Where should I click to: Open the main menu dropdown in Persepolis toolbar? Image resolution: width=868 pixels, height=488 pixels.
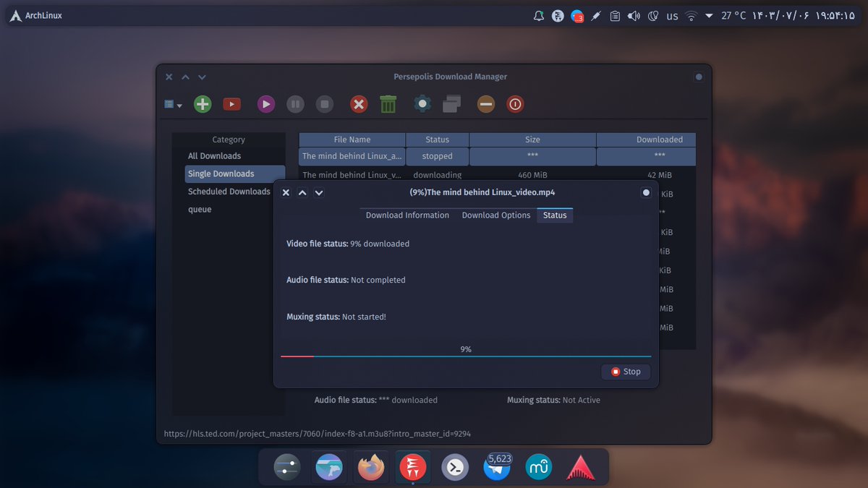coord(173,104)
